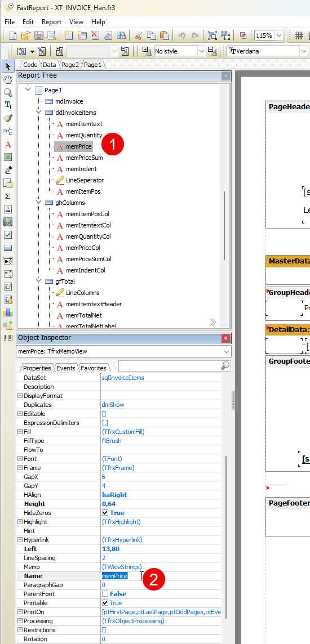
Task: Select the Picture object tool
Action: pyautogui.click(x=8, y=157)
